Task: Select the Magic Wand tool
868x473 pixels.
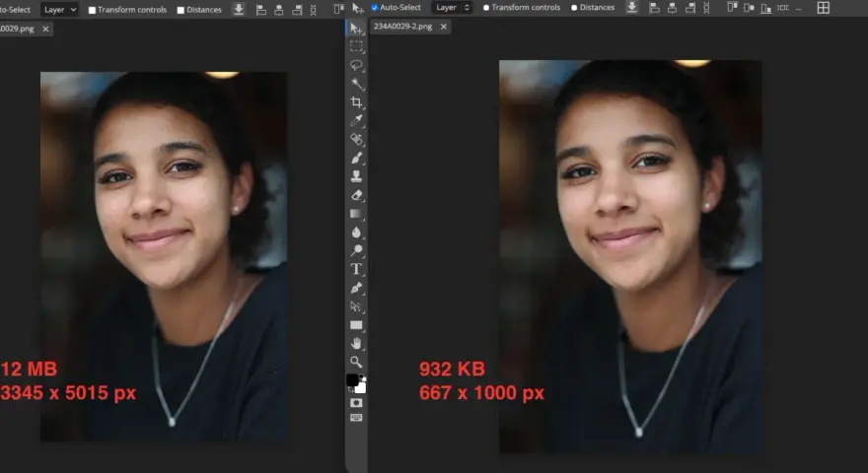Action: [356, 84]
